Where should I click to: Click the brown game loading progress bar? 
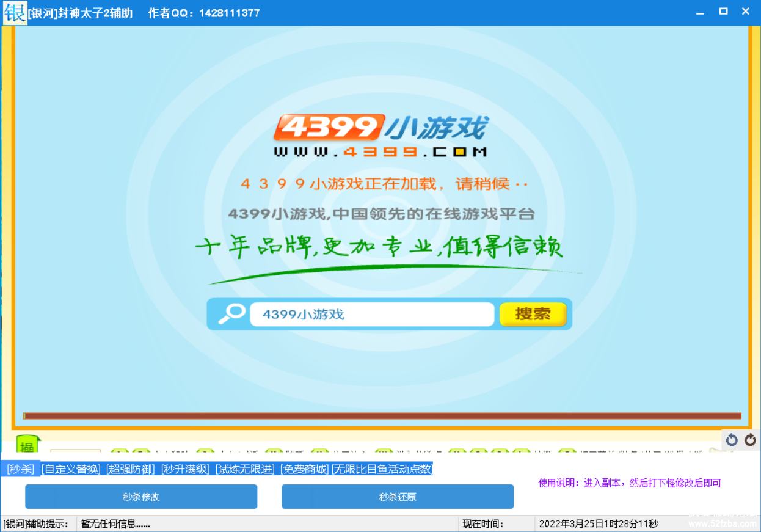coord(382,416)
